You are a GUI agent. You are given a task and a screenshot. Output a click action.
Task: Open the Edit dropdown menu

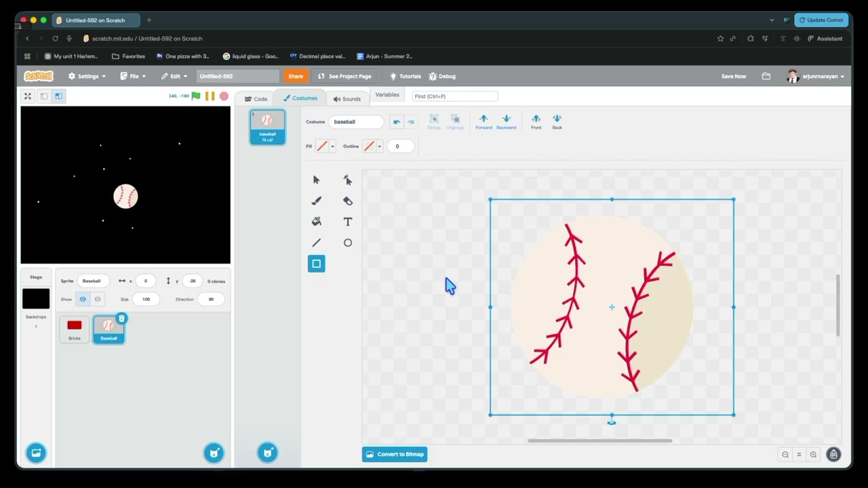[174, 77]
